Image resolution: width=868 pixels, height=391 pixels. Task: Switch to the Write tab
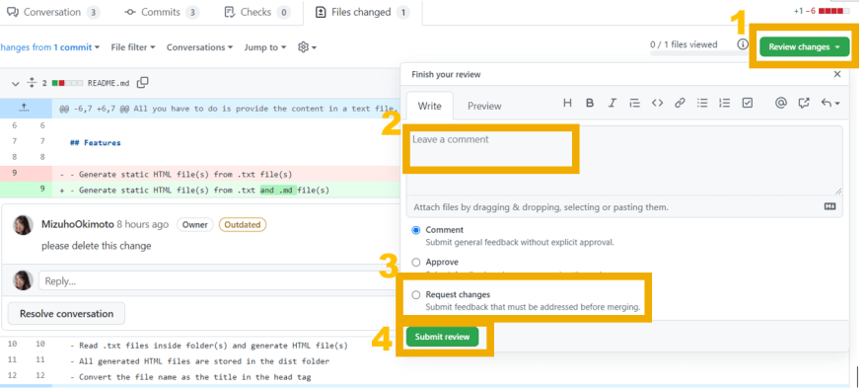point(430,106)
